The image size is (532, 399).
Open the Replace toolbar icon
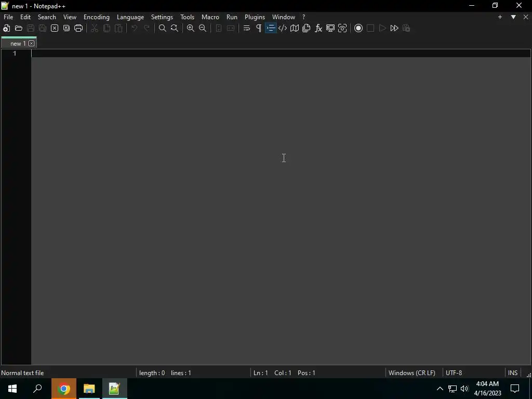[x=175, y=28]
